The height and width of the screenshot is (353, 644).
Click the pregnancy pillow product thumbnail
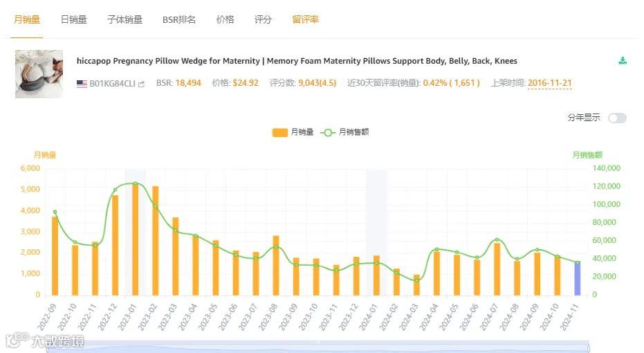[39, 74]
